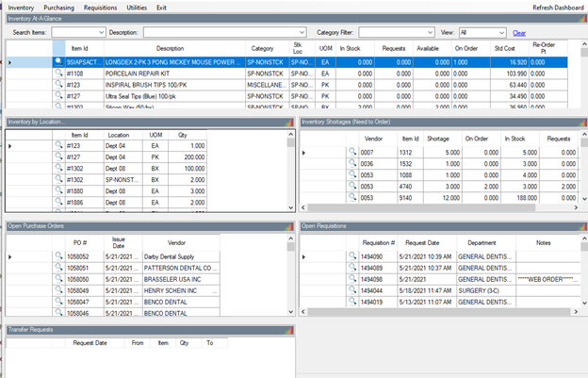Image resolution: width=588 pixels, height=378 pixels.
Task: Click down arrow on Inventory by Location scrollbar
Action: coord(291,207)
